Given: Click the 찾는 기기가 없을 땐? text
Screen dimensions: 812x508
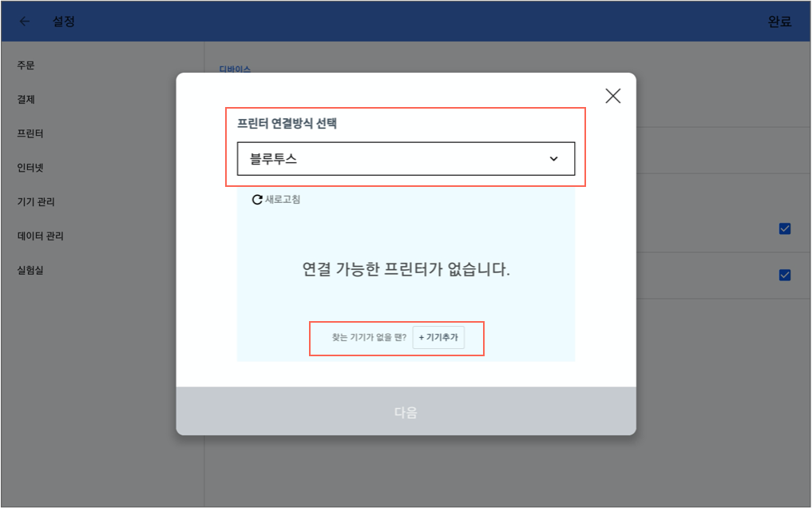Looking at the screenshot, I should pyautogui.click(x=369, y=337).
